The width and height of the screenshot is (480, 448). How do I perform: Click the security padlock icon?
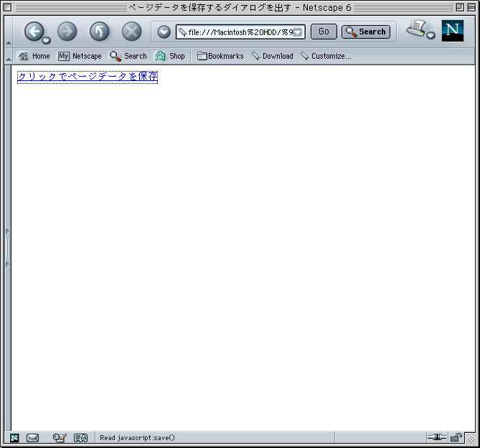pyautogui.click(x=456, y=437)
